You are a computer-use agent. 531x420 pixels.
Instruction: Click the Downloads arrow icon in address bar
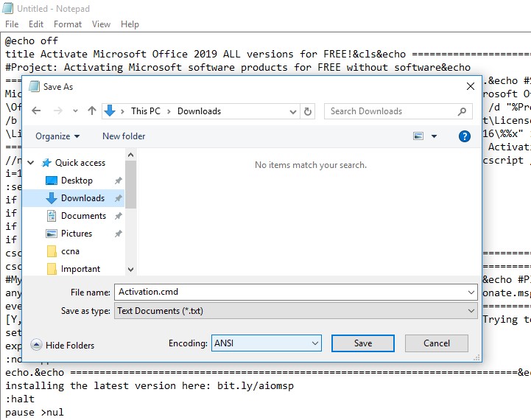pos(110,111)
